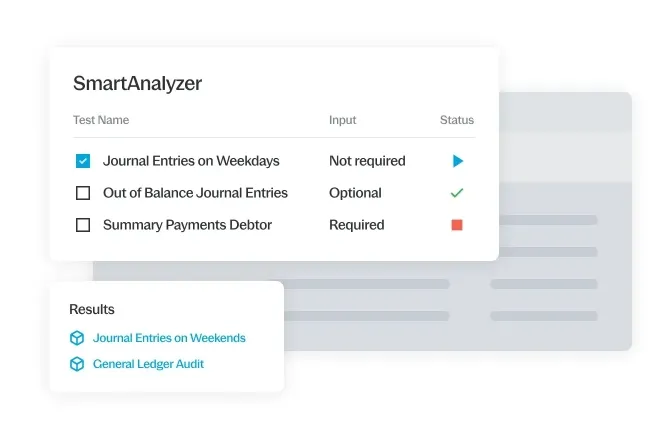661x430 pixels.
Task: Click the red stop square icon
Action: (x=457, y=225)
